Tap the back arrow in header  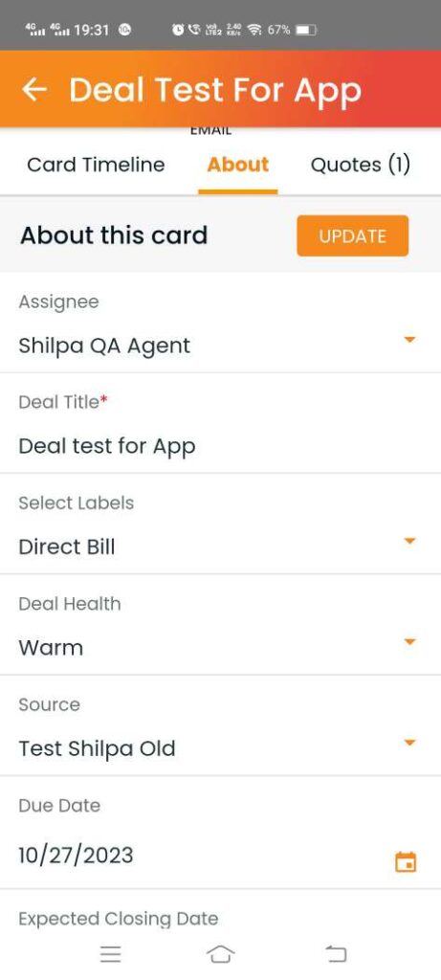[x=34, y=90]
